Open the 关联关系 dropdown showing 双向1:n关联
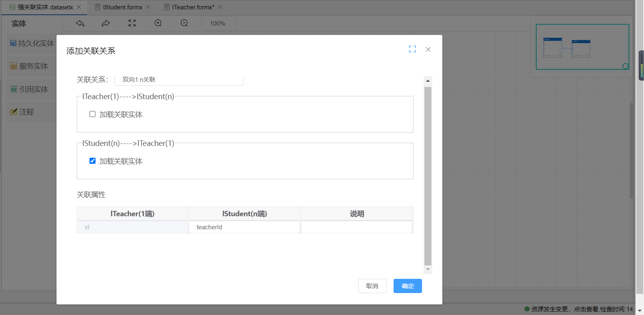This screenshot has height=315, width=644. tap(179, 80)
